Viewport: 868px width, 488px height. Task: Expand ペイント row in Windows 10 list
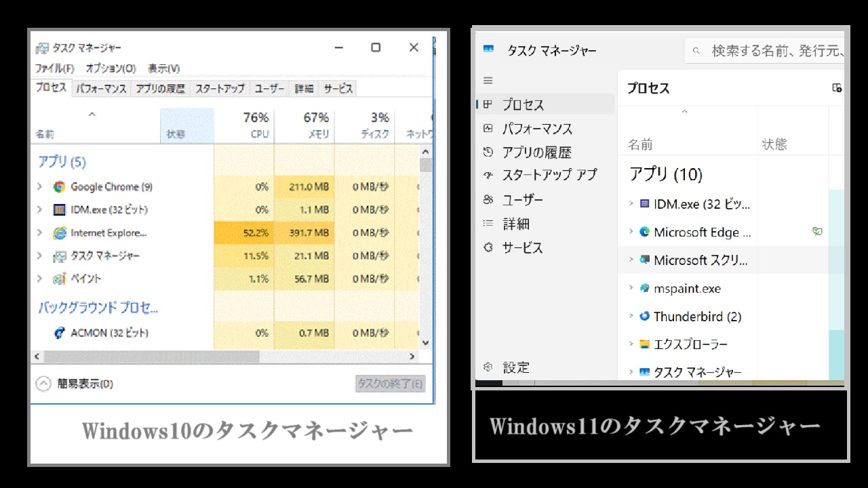[x=39, y=279]
